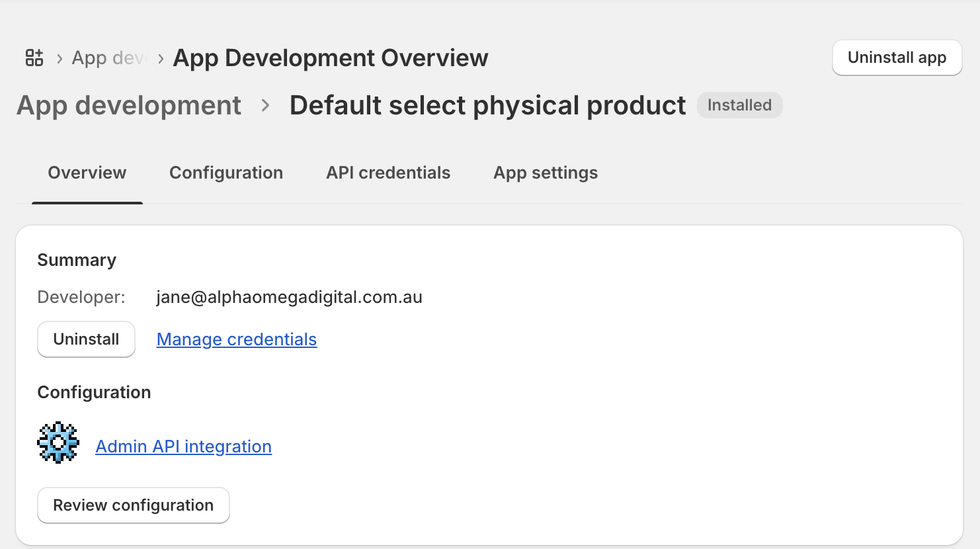Click the Uninstall app button
980x549 pixels.
(x=897, y=58)
